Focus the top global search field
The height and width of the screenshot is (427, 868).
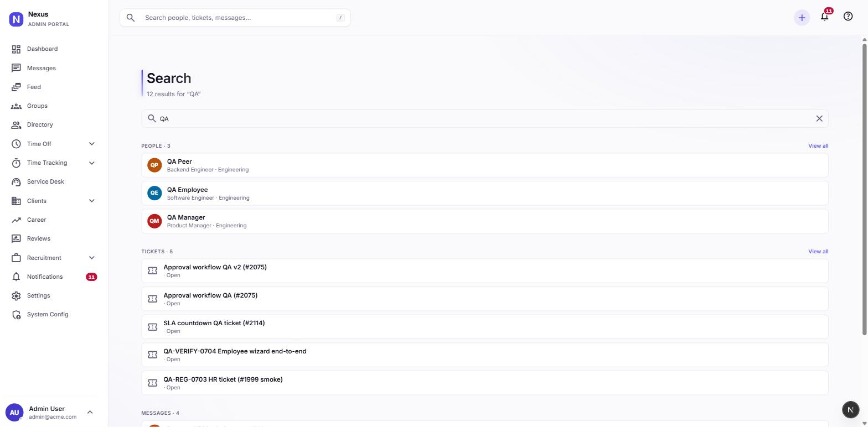[x=235, y=18]
